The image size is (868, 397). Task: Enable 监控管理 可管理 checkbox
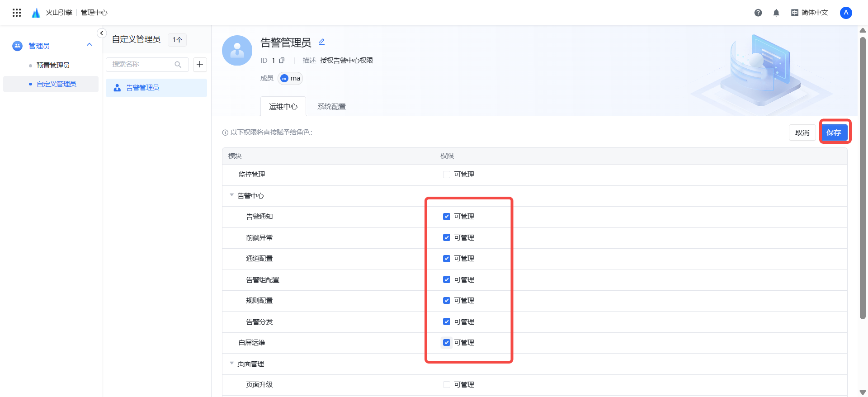click(x=447, y=175)
